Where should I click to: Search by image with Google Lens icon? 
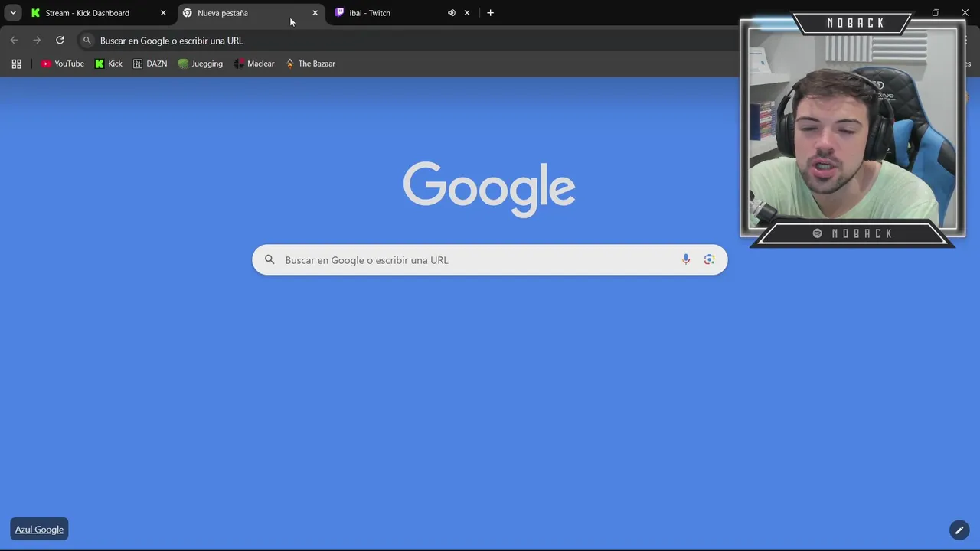[x=709, y=260]
